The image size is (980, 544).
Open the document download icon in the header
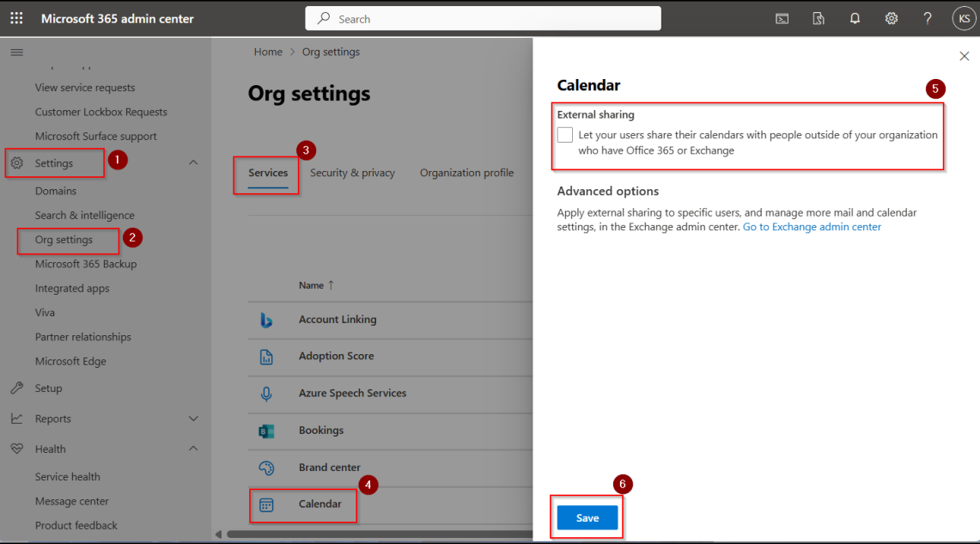click(819, 19)
